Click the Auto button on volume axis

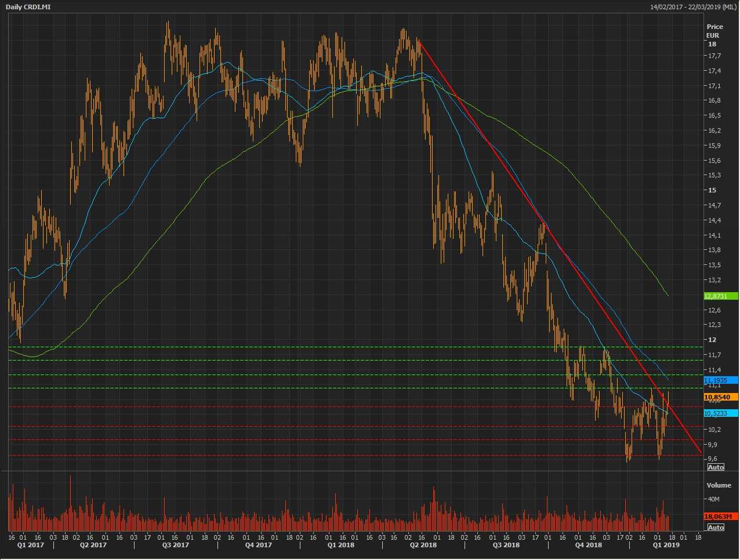click(716, 527)
